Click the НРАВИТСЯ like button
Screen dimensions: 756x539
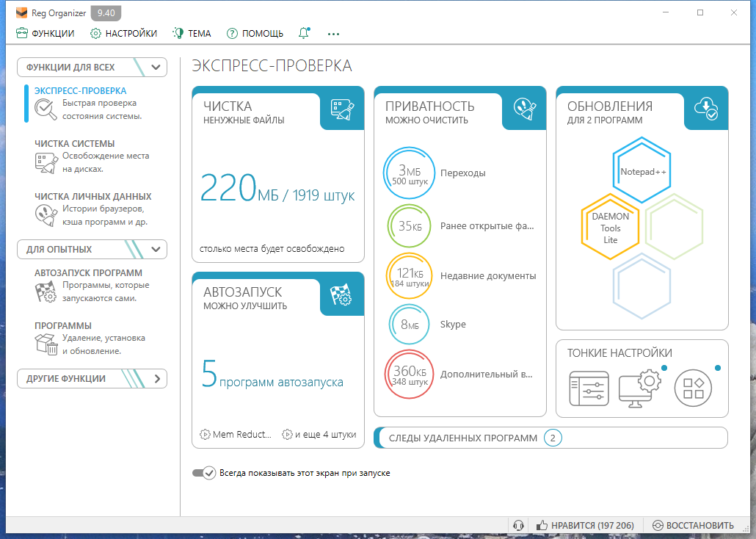tap(585, 525)
